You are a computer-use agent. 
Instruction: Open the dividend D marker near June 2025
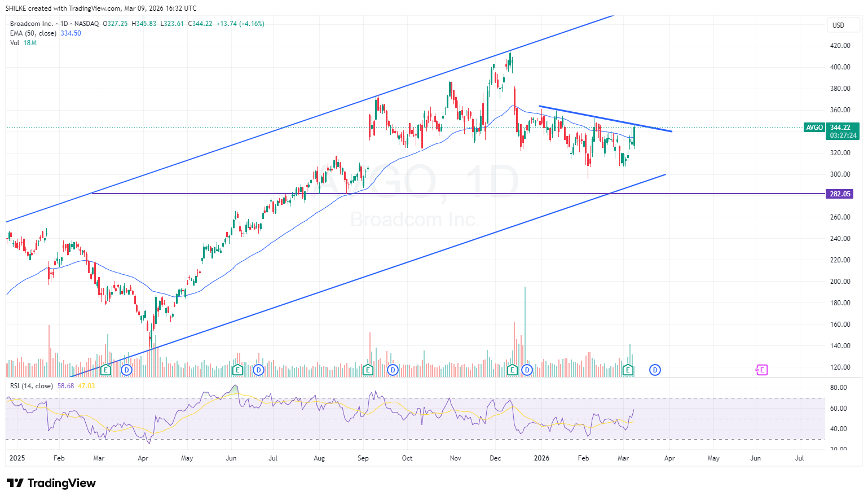(259, 370)
